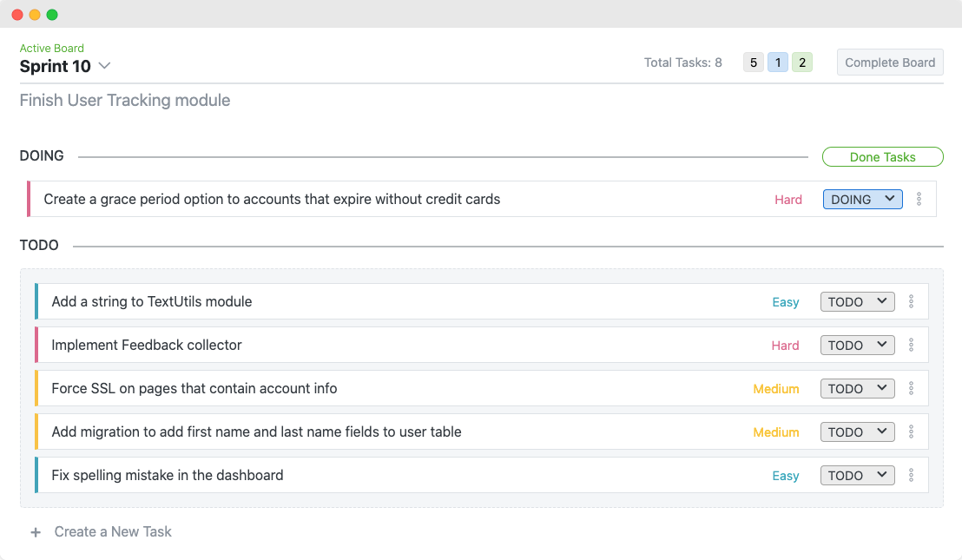Screen dimensions: 962x560
Task: Click the Complete Board button
Action: 890,63
